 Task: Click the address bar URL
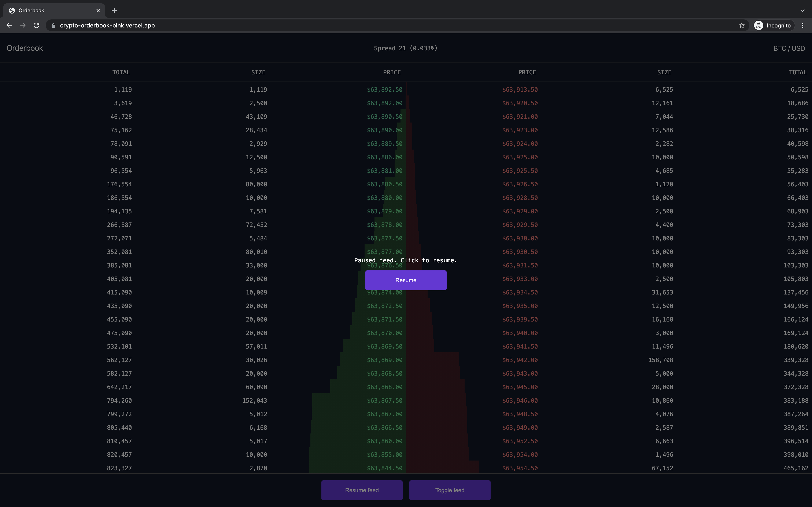pos(107,26)
